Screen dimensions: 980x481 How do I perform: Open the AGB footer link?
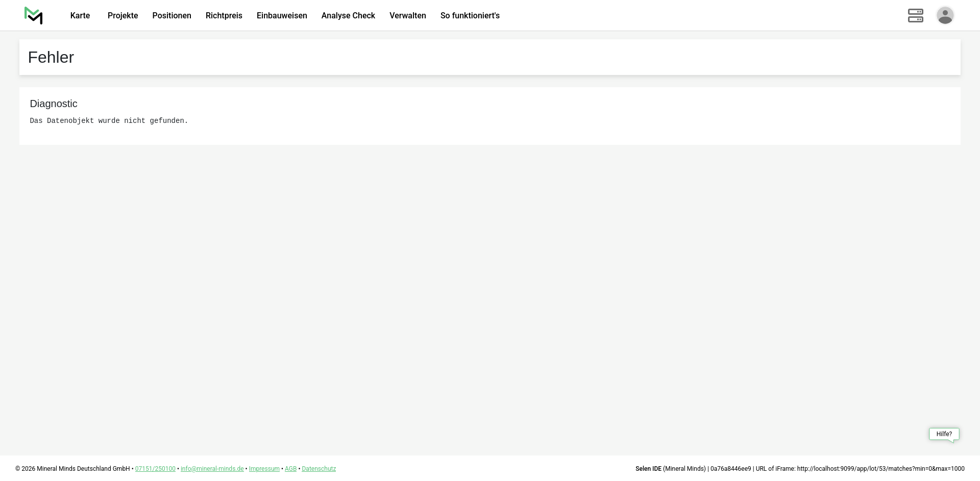pyautogui.click(x=290, y=469)
